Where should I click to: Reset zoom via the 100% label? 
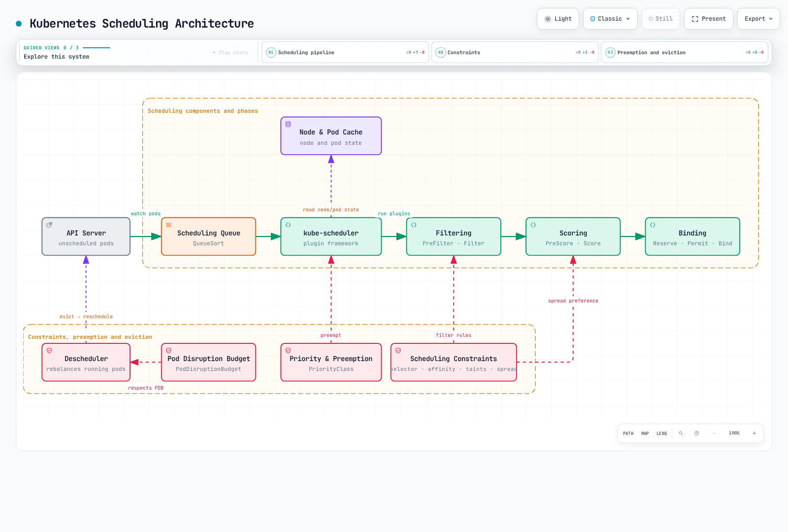(x=734, y=433)
